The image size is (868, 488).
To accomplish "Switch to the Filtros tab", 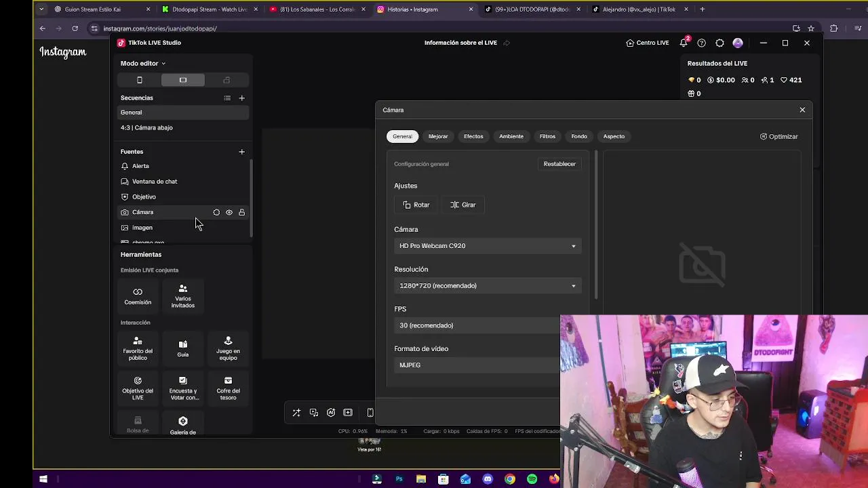I will 547,136.
